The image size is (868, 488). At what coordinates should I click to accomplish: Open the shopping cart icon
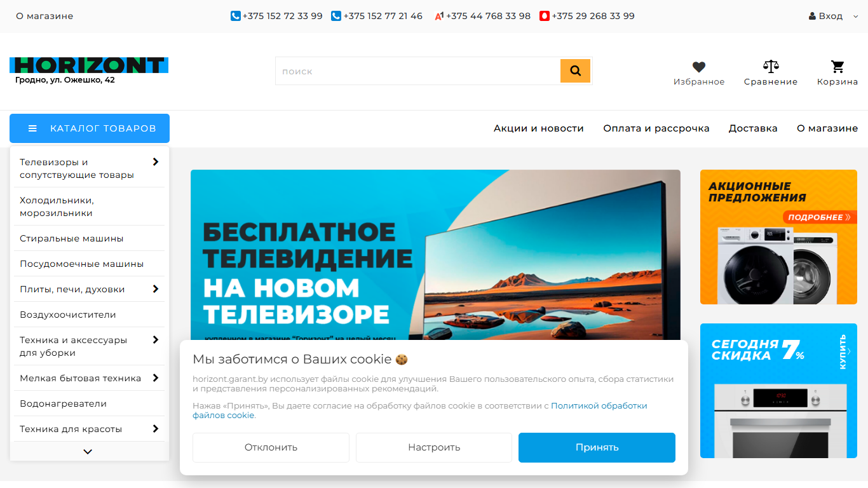point(837,66)
